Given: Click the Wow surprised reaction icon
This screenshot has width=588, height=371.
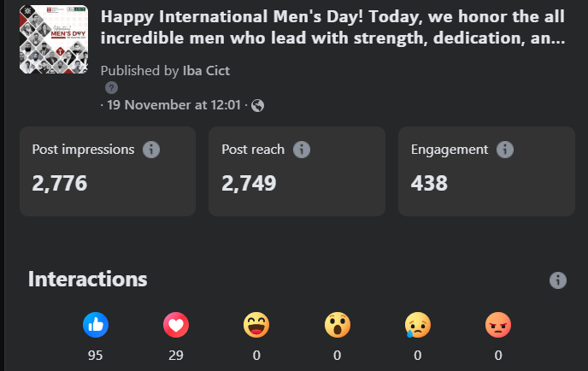Looking at the screenshot, I should click(x=338, y=325).
